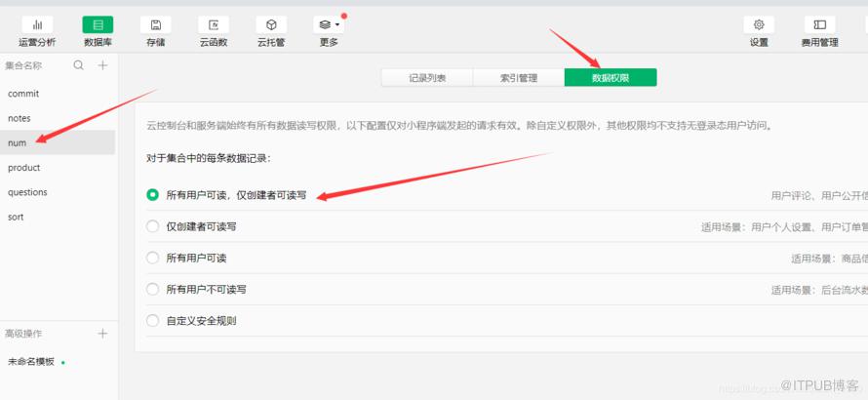Expand the 更多 more menu icon
Image resolution: width=868 pixels, height=400 pixels.
tap(329, 25)
